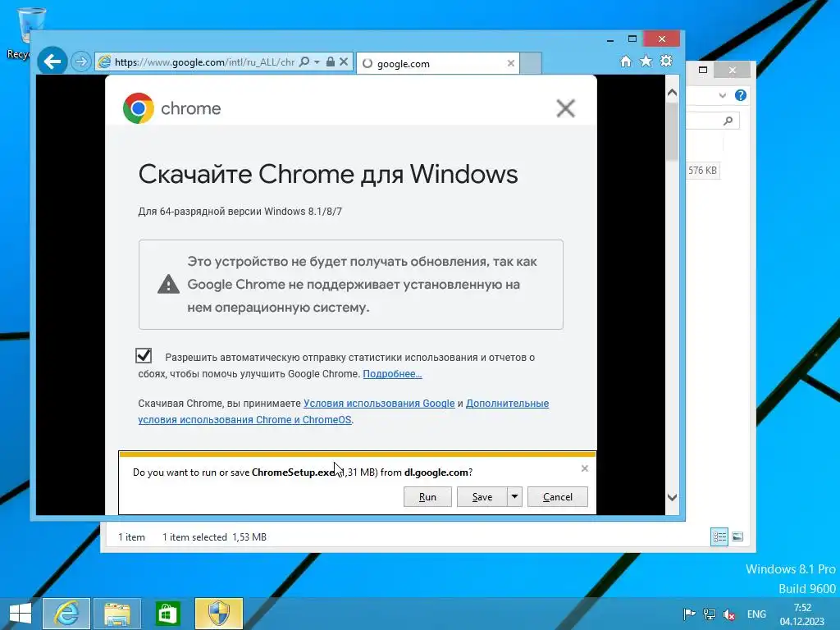Open Windows Store from taskbar

coord(167,614)
